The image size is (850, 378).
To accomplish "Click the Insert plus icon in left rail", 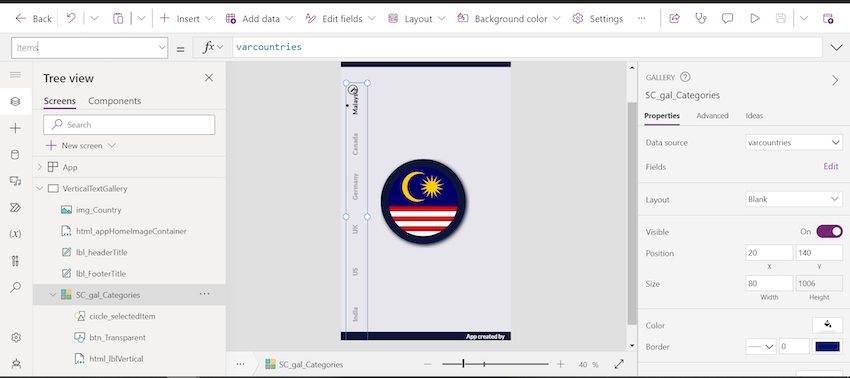I will (15, 129).
